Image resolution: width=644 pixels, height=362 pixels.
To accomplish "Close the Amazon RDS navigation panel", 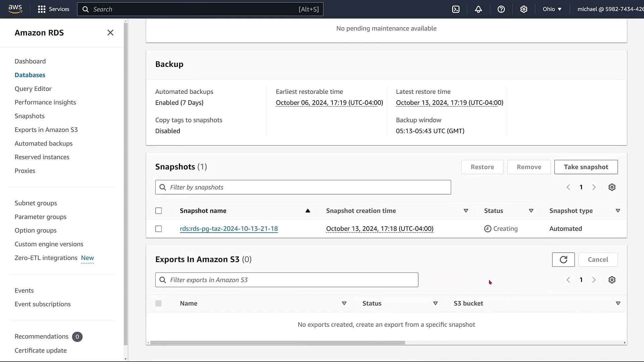I will coord(110,33).
